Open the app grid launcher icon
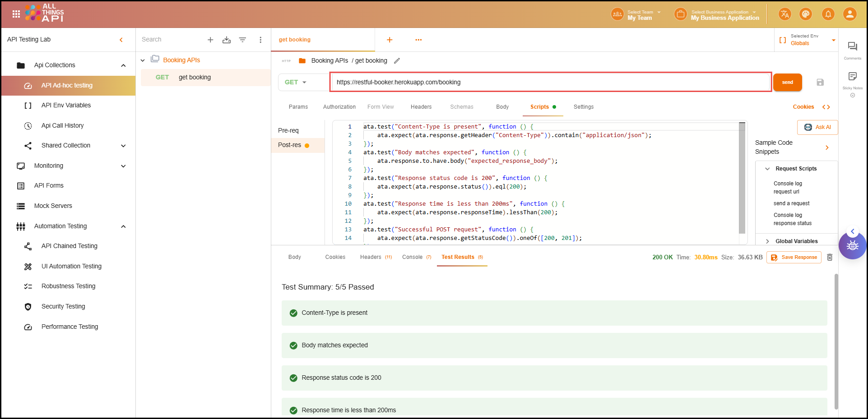868x419 pixels. pyautogui.click(x=16, y=14)
